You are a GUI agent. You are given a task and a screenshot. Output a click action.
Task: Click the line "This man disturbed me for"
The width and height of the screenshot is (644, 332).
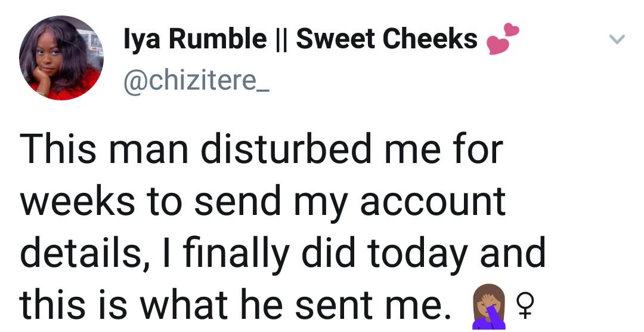point(261,149)
